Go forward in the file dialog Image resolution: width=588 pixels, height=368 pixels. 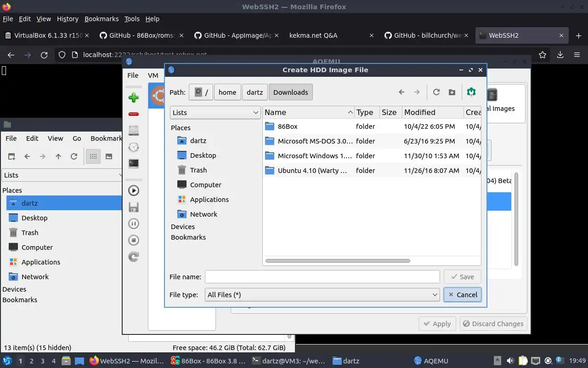417,92
